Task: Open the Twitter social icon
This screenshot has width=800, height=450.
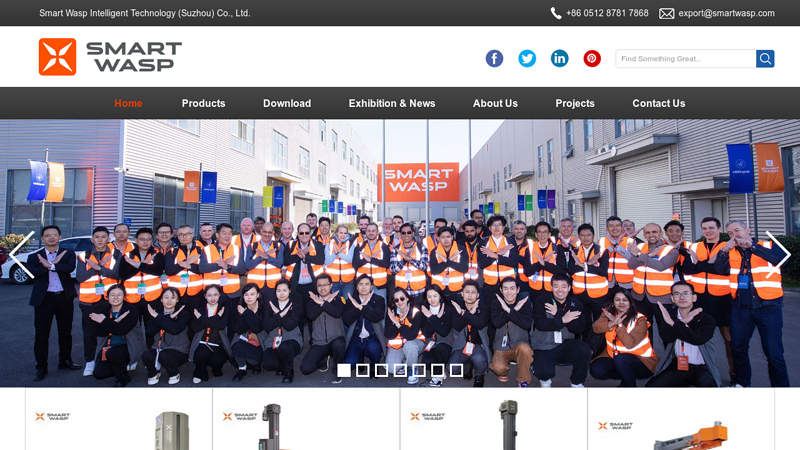Action: coord(527,59)
